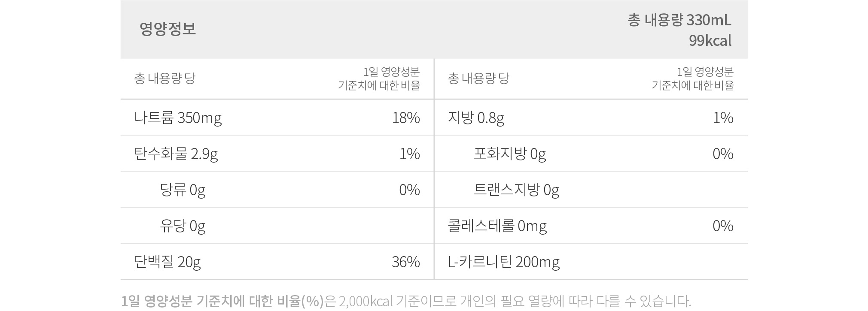Select left 1일 영양성분 기준치 header
The width and height of the screenshot is (868, 311).
click(379, 79)
